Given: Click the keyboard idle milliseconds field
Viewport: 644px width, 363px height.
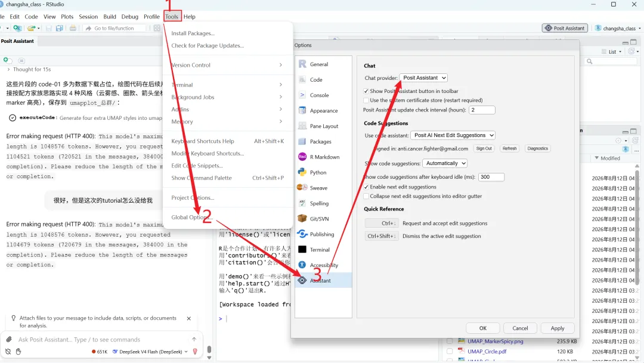Looking at the screenshot, I should pos(491,177).
